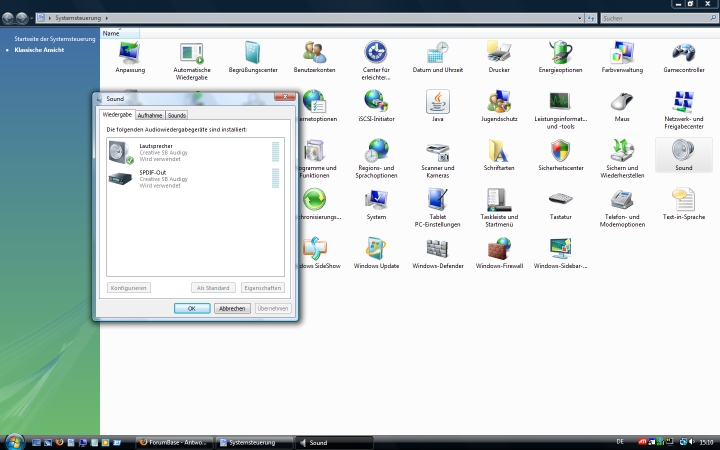Open Datum und Uhrzeit settings
Image resolution: width=720 pixels, height=450 pixels.
coord(438,57)
